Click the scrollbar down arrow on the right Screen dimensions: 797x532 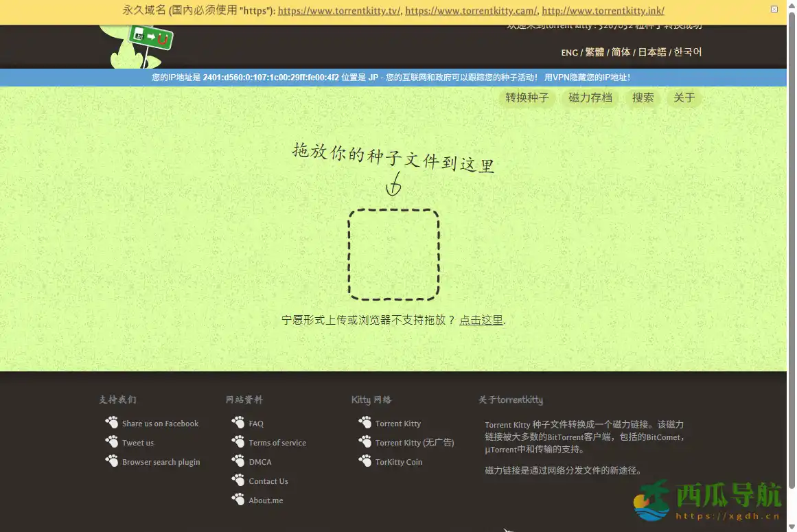792,526
